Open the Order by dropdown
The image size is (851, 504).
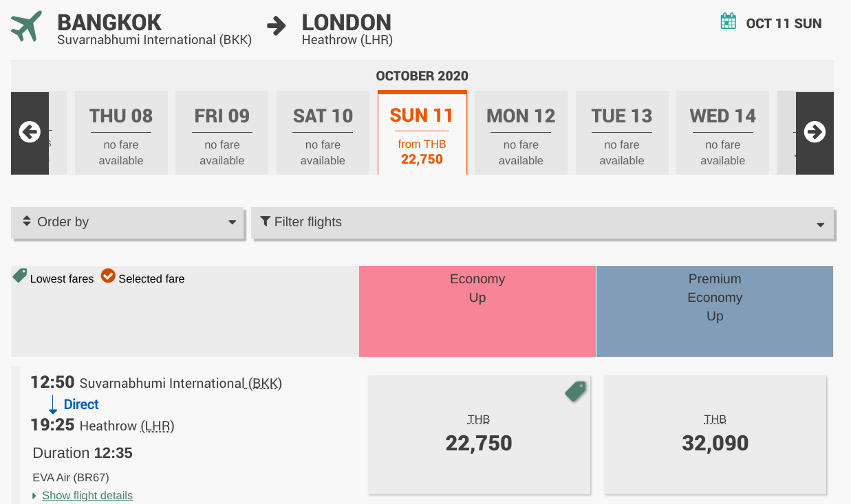128,223
